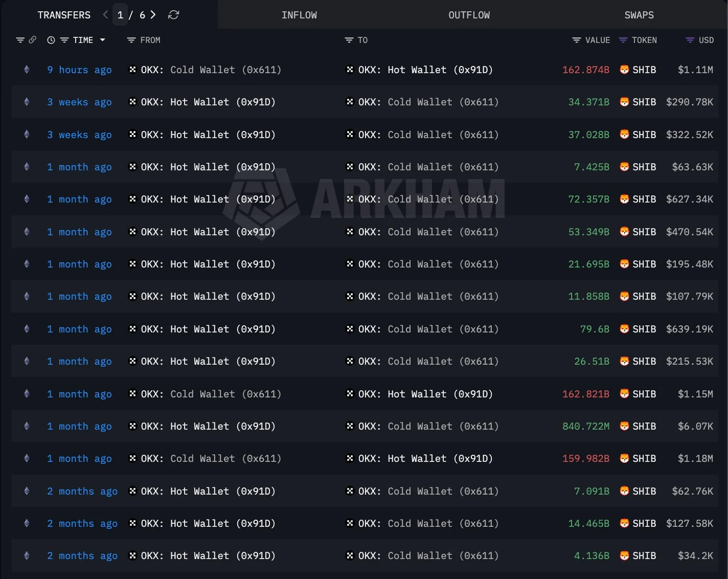The height and width of the screenshot is (579, 728).
Task: Click the VALUE column filter icon
Action: click(577, 40)
